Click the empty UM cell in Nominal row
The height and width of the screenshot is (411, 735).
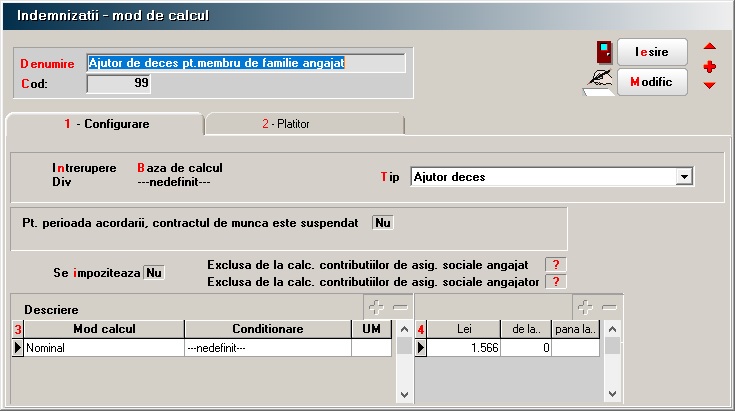coord(371,348)
